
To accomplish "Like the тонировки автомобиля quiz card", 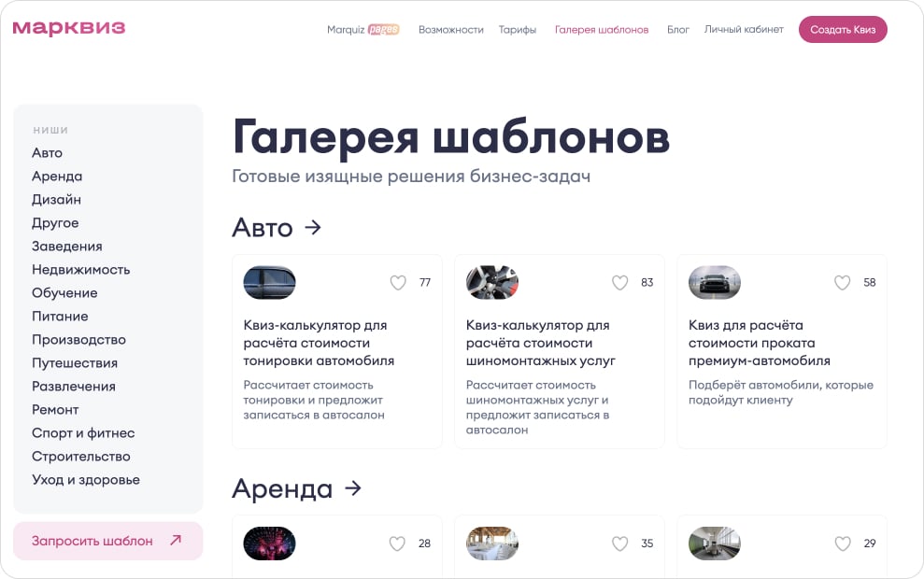I will [x=397, y=282].
